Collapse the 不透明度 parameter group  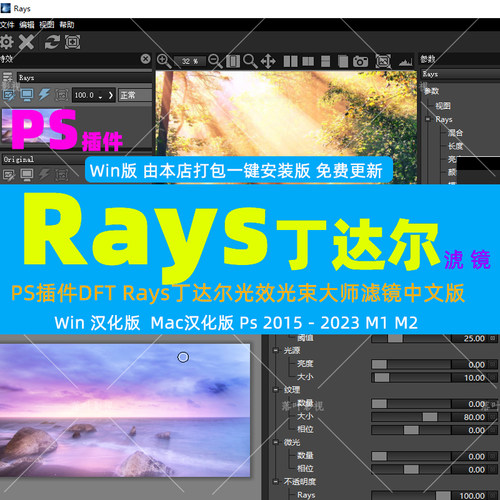[276, 482]
